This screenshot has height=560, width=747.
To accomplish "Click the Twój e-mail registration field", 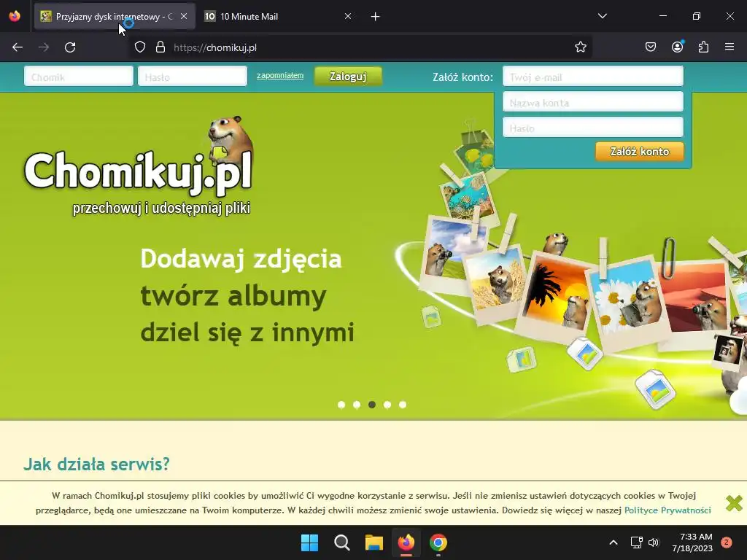I will click(x=592, y=76).
